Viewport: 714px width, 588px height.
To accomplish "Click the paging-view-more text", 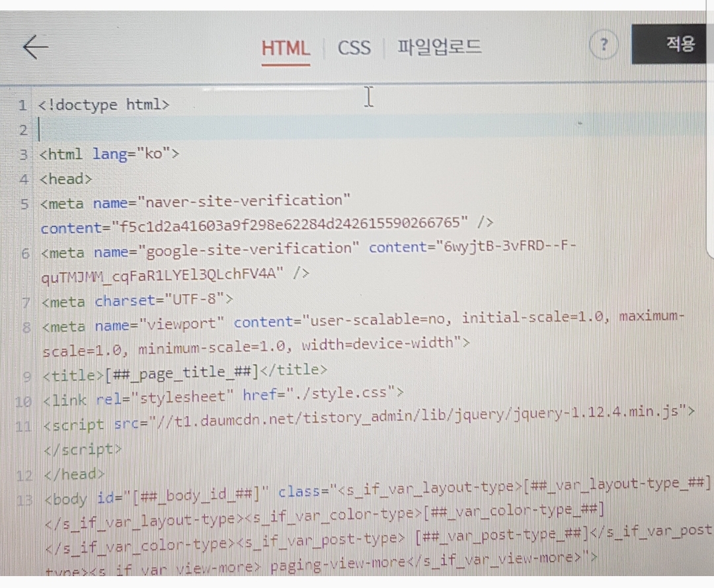I will tap(338, 564).
